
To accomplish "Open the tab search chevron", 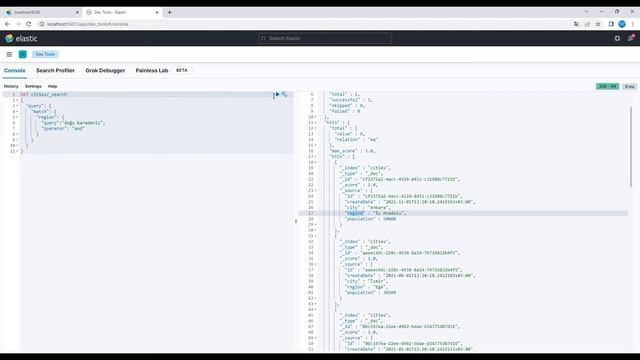I will click(x=586, y=12).
